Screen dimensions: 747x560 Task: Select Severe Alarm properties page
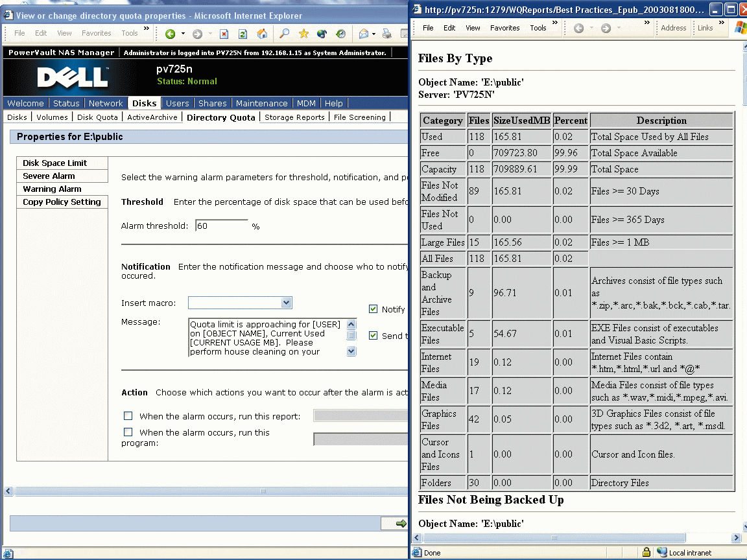pyautogui.click(x=62, y=176)
